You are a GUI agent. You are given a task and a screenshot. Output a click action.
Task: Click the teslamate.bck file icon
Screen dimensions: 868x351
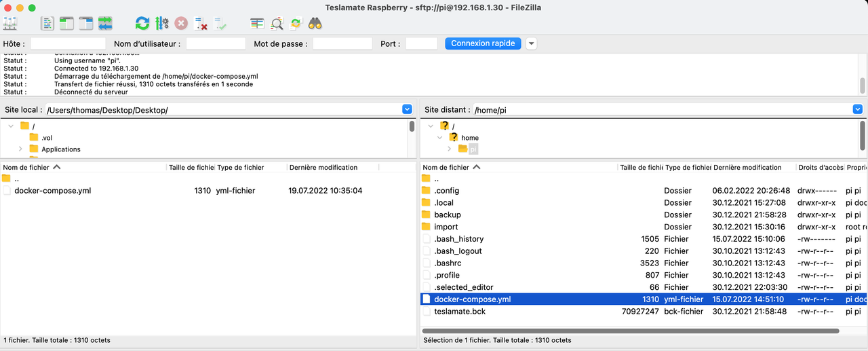tap(426, 312)
